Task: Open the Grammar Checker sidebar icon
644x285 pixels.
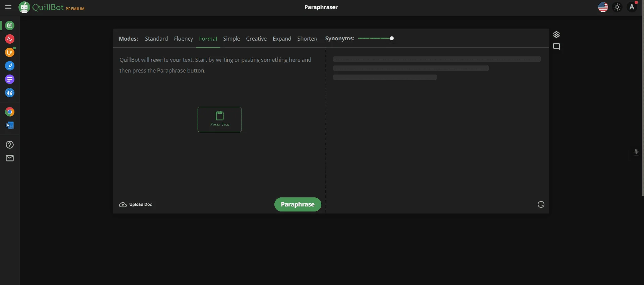Action: 10,39
